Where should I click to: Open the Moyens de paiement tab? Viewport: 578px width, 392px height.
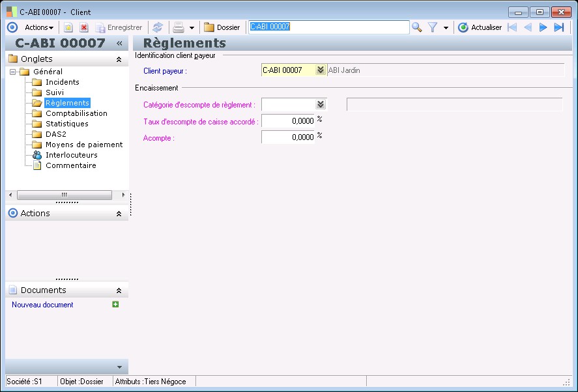pyautogui.click(x=84, y=145)
